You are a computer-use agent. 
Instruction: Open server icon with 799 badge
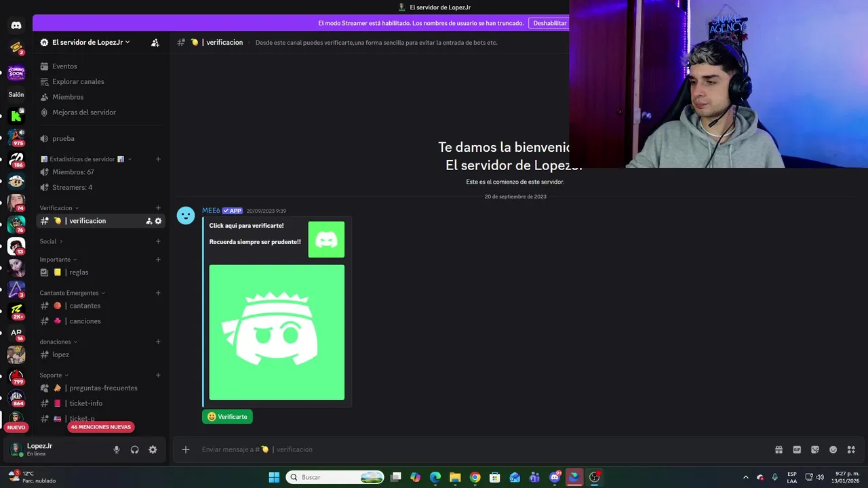(x=16, y=376)
